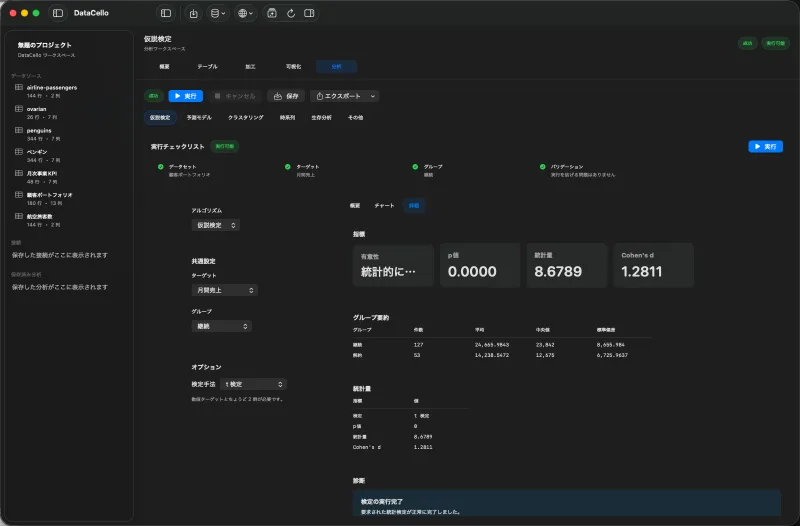Click table icon next to 航空旅客数

coord(19,216)
